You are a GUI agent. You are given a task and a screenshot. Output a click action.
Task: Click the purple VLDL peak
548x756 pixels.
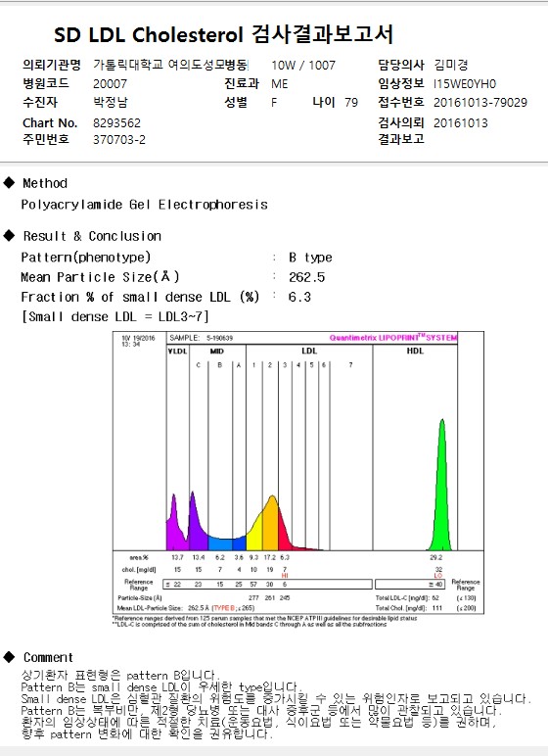pos(173,523)
